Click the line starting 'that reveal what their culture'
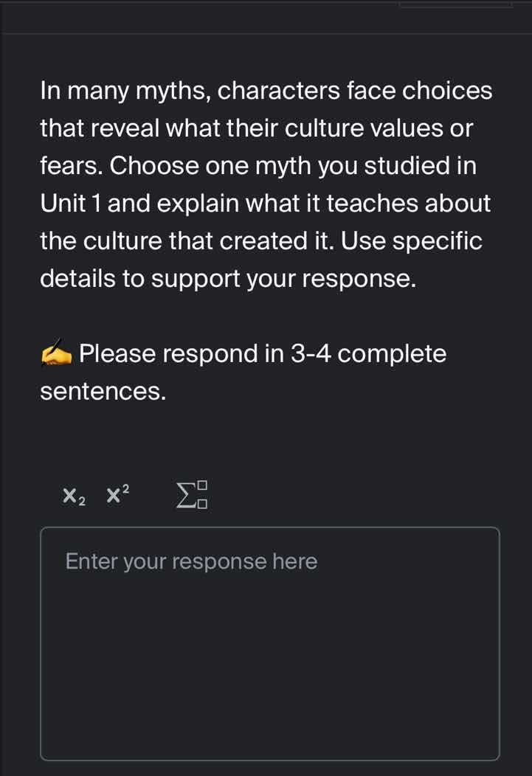532x776 pixels. coord(256,128)
